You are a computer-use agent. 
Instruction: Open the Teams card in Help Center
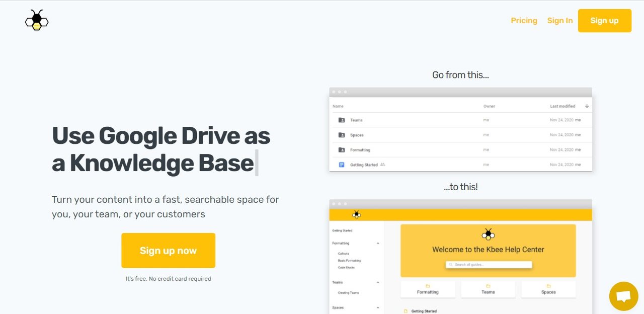point(488,289)
